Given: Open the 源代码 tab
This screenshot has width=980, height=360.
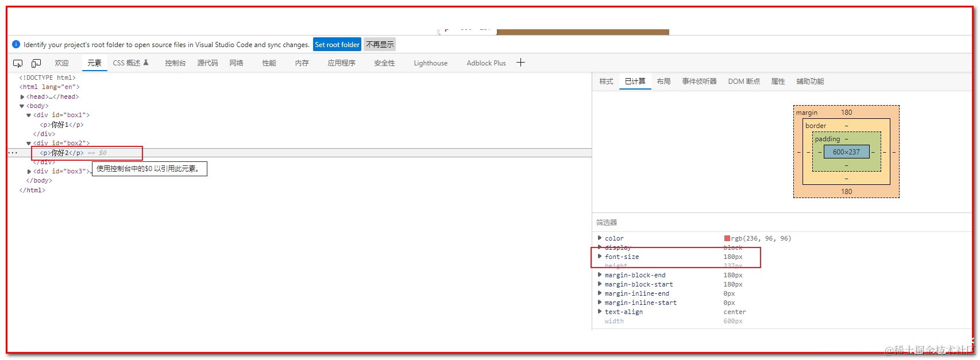Looking at the screenshot, I should [207, 63].
